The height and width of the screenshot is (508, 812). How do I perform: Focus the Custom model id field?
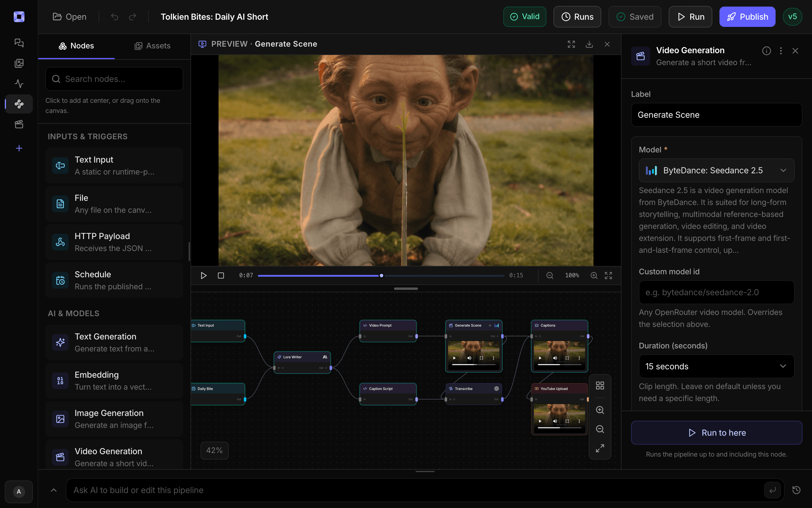point(716,292)
